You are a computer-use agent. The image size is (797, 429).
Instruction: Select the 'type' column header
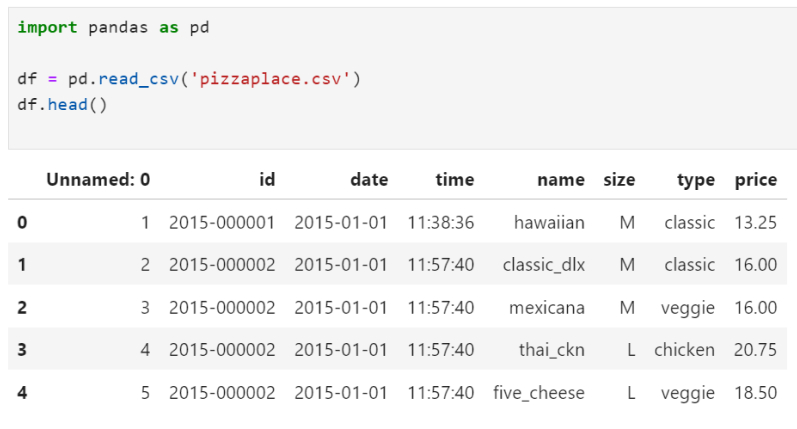(x=695, y=180)
